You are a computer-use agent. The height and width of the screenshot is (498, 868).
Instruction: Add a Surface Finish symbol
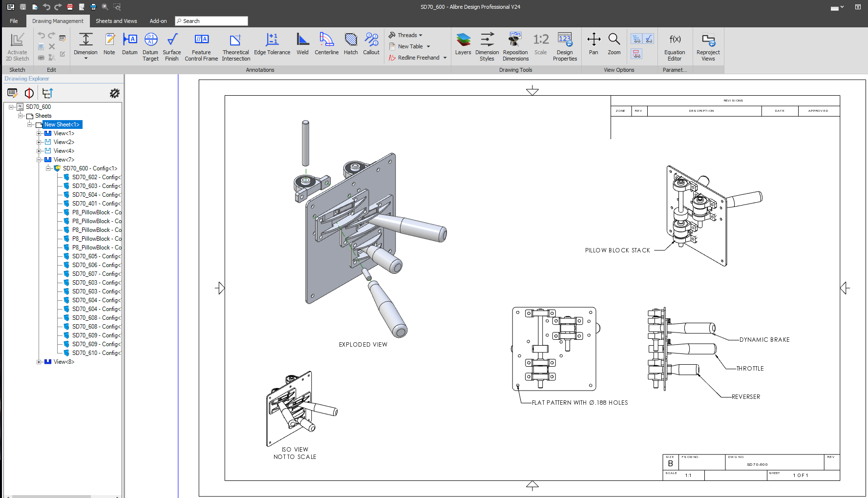point(172,47)
